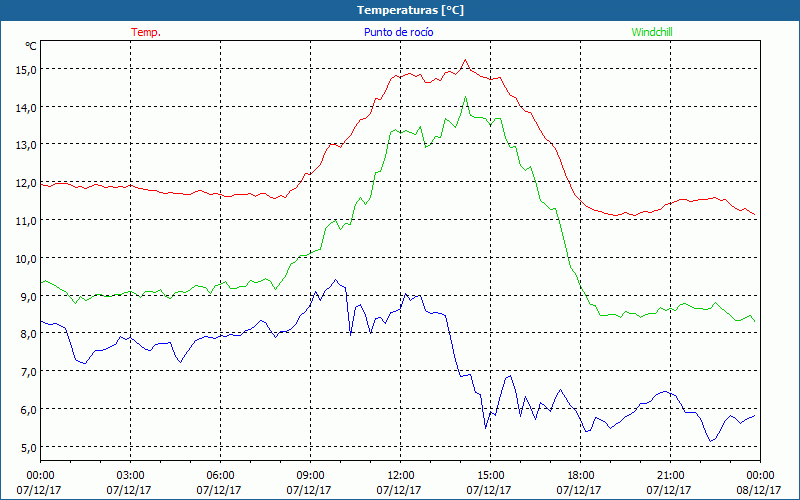Select the blue "Punto de rocío" legend label

tap(398, 32)
